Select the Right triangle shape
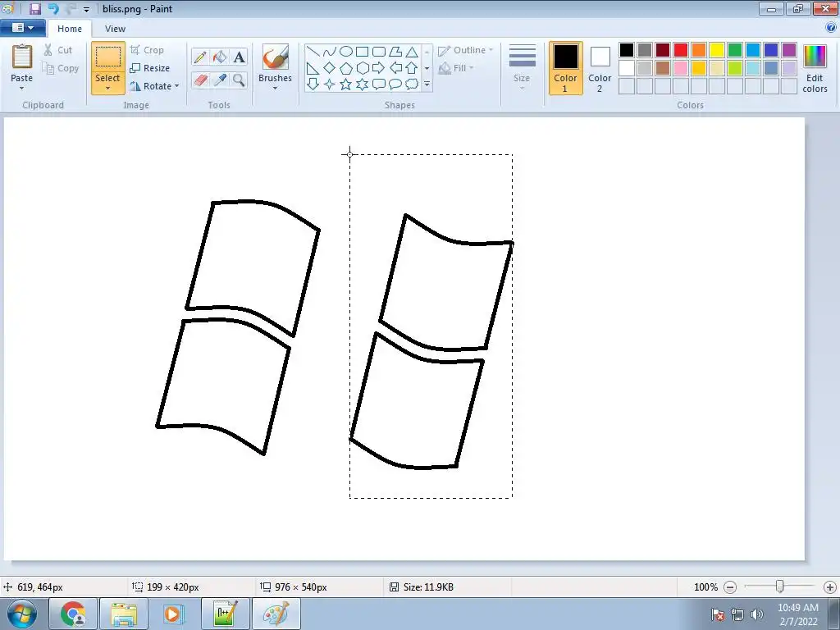The height and width of the screenshot is (630, 840). [x=313, y=68]
